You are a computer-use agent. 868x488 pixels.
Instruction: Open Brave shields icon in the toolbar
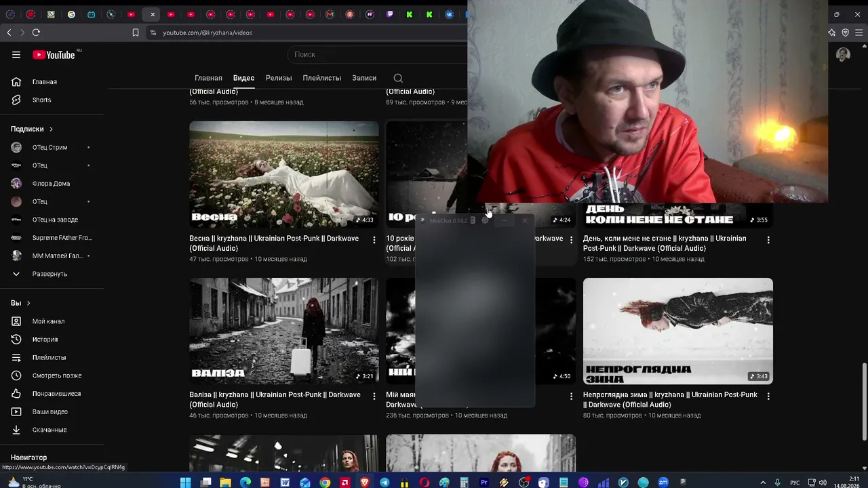pyautogui.click(x=845, y=33)
